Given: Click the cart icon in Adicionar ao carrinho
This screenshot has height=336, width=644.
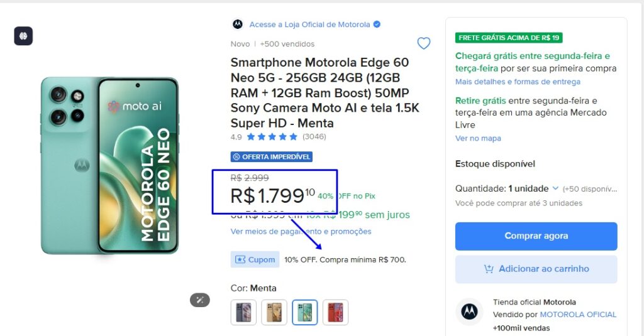Looking at the screenshot, I should click(x=489, y=269).
